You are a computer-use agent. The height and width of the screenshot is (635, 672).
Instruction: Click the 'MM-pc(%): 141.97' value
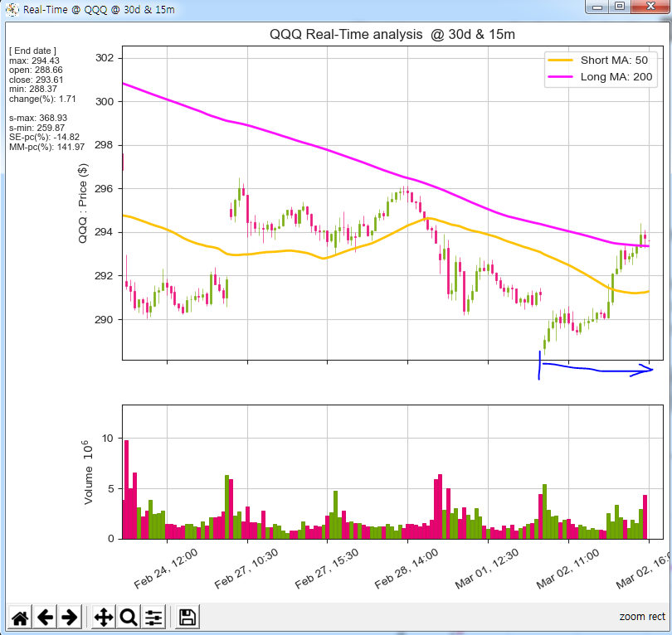point(46,147)
